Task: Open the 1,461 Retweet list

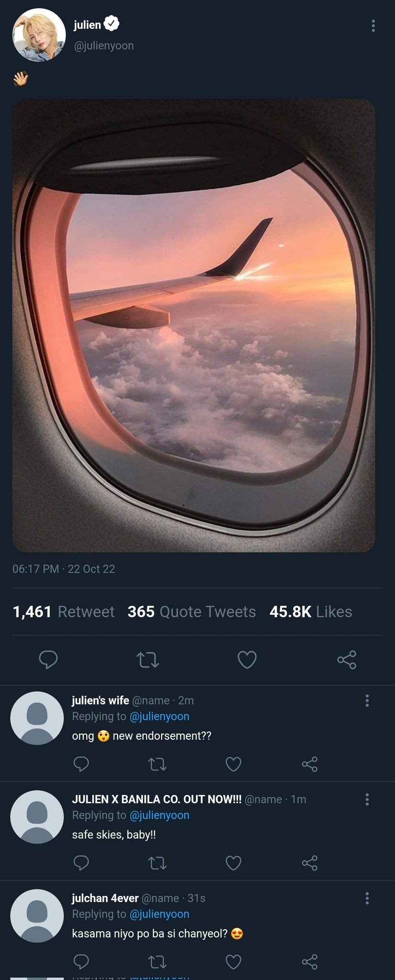Action: tap(64, 612)
